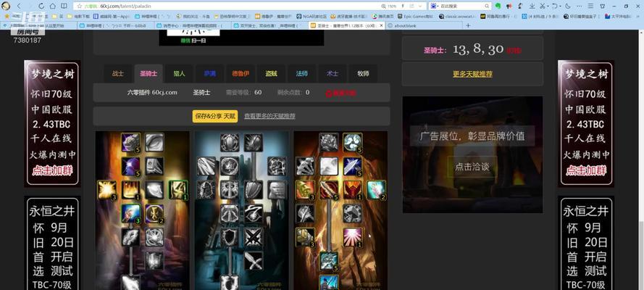Open Epic Games bookmark
Viewport: 644px width, 290px height.
[x=414, y=17]
